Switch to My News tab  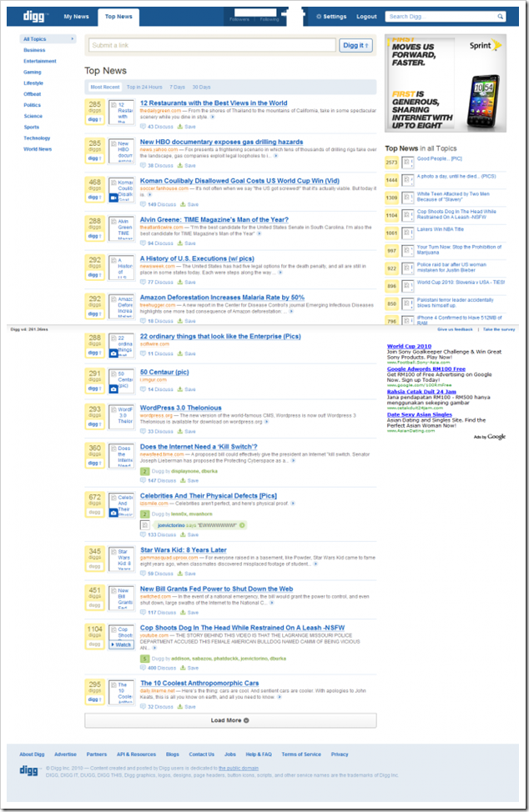coord(76,17)
